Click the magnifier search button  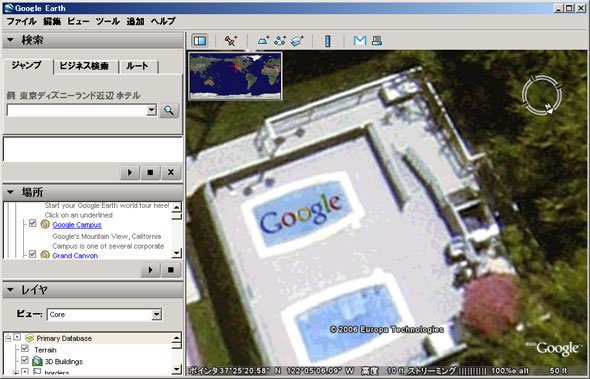click(169, 110)
